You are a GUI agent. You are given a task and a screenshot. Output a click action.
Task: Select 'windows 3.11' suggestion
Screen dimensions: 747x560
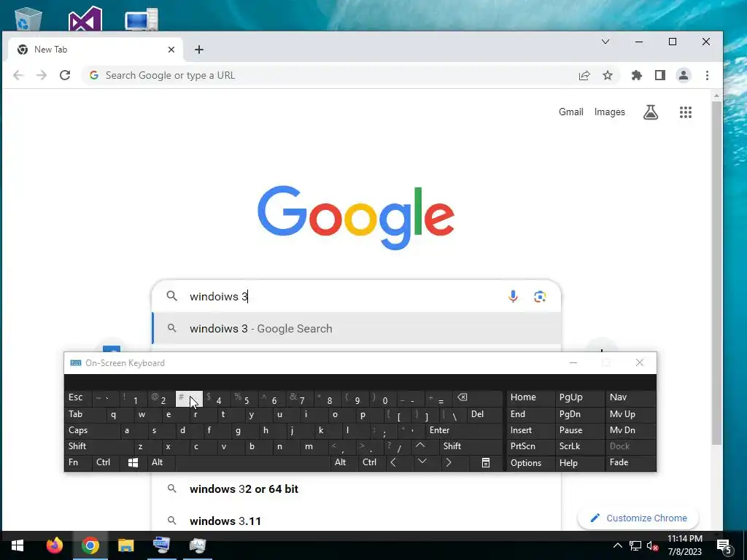click(x=356, y=520)
